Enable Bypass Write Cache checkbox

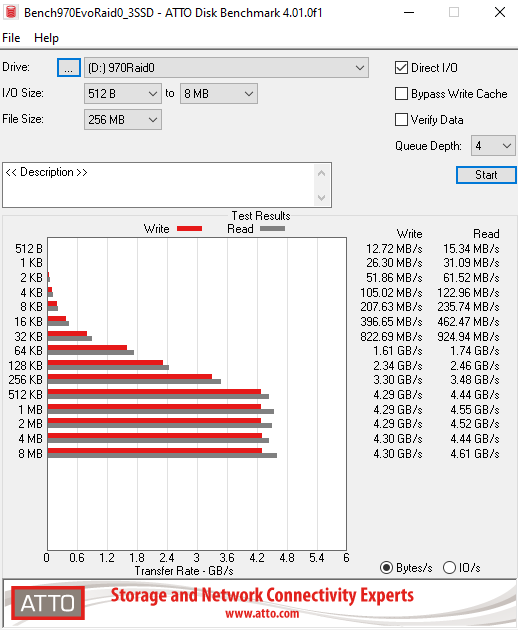click(401, 94)
